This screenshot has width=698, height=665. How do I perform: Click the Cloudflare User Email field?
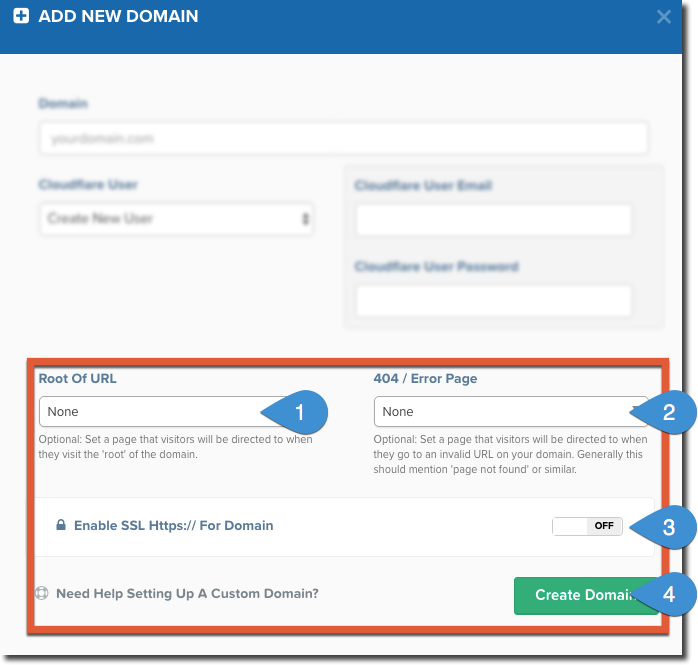pyautogui.click(x=493, y=220)
